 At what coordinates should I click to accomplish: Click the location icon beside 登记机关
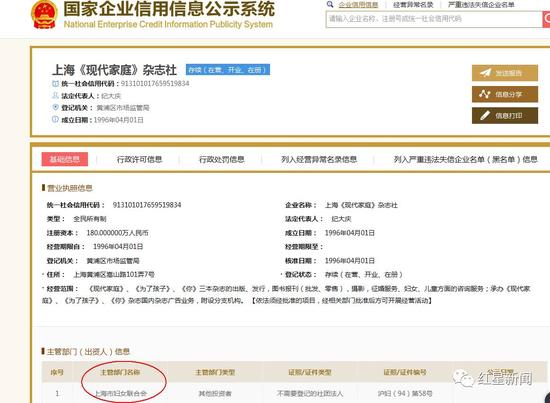(x=55, y=107)
